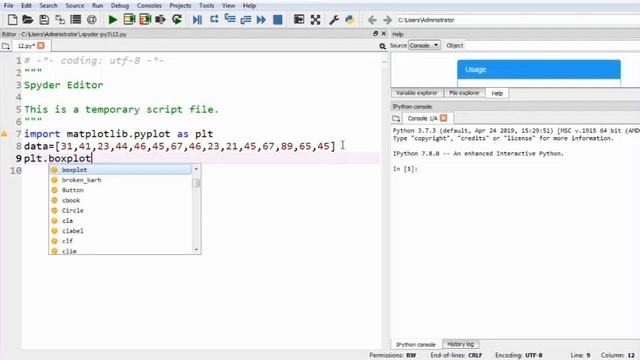This screenshot has width=640, height=360.
Task: Open the Consoles menu
Action: 149,6
